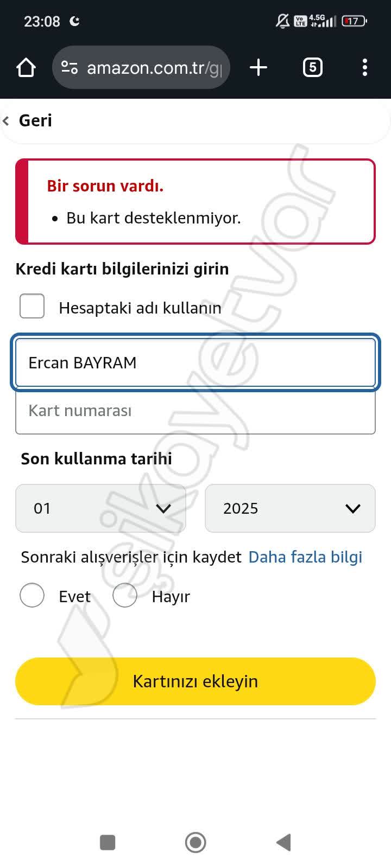The image size is (391, 868).
Task: Open the tab switcher showing 5 tabs
Action: coord(312,67)
